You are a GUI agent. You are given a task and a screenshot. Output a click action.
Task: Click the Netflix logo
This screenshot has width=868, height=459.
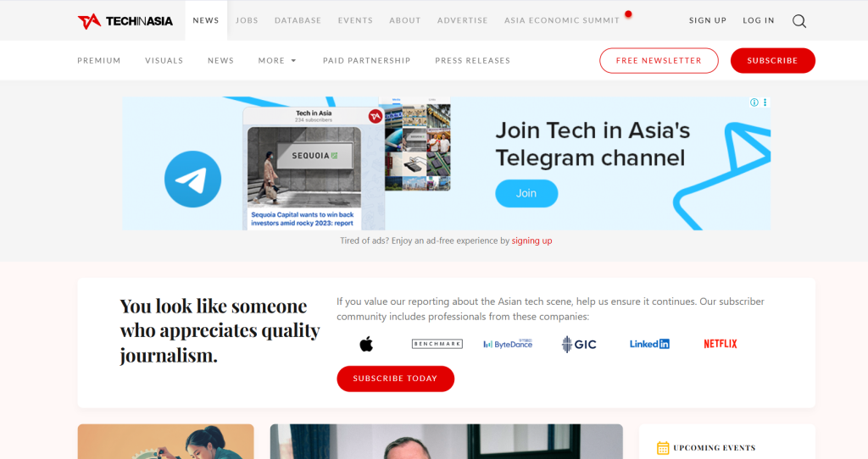click(x=721, y=344)
